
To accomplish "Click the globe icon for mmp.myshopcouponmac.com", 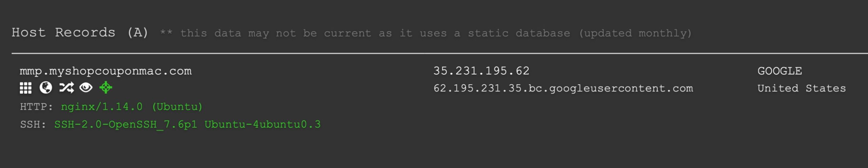I will point(46,88).
